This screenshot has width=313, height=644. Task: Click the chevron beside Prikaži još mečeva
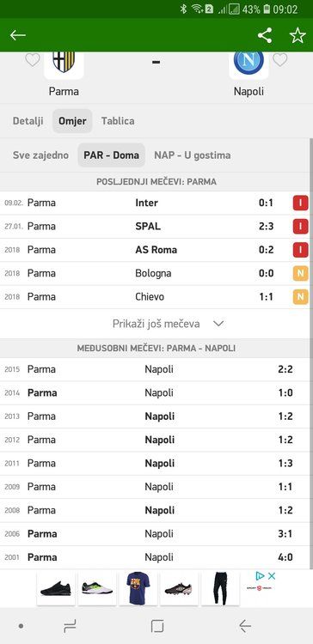click(218, 324)
